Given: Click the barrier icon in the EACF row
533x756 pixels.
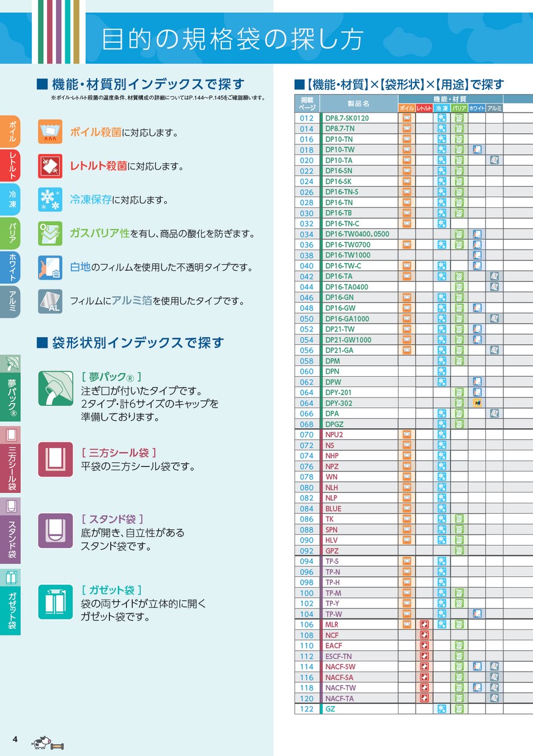Looking at the screenshot, I should point(459,645).
